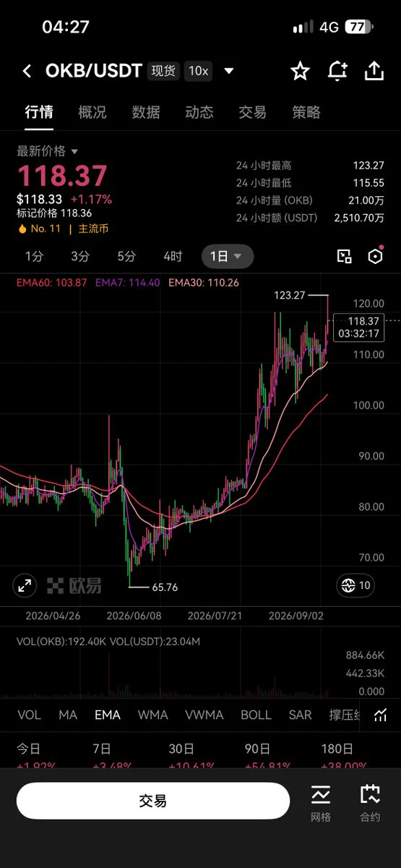Tap the 180日 performance period

[337, 749]
